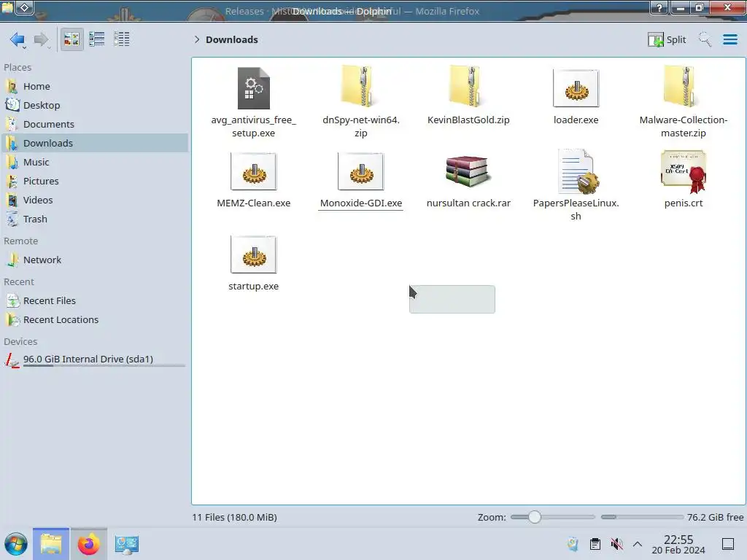Select startup.exe file icon
The width and height of the screenshot is (747, 560).
(x=253, y=254)
